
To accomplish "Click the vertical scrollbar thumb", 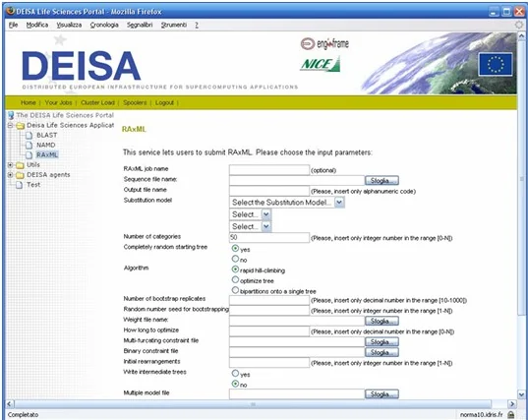I will [x=521, y=178].
